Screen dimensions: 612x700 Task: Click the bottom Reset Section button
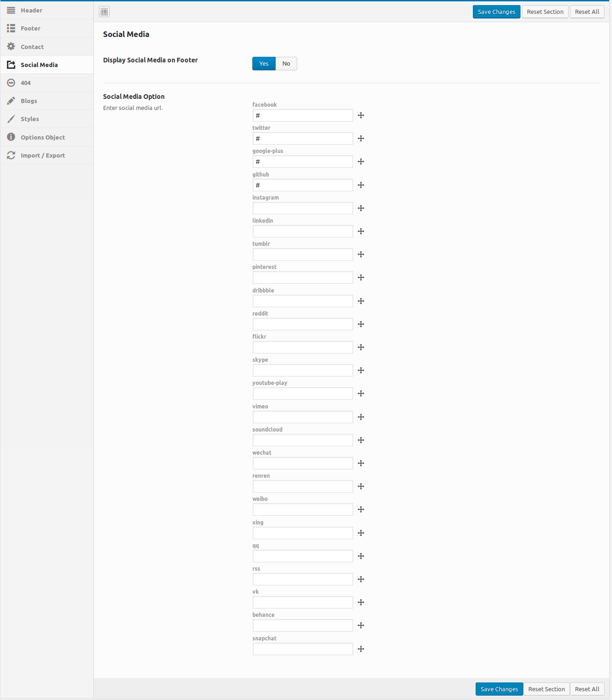546,689
